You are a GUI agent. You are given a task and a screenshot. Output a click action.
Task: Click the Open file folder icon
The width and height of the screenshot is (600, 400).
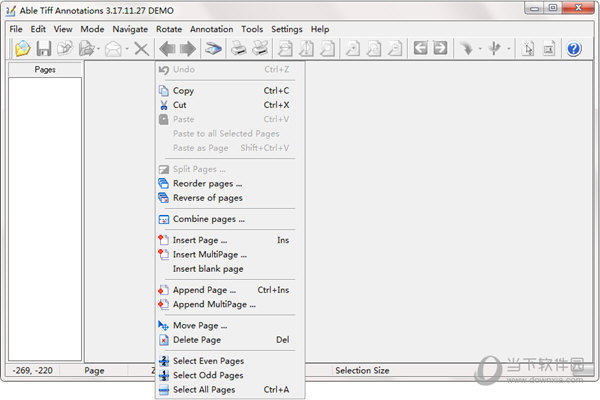23,49
